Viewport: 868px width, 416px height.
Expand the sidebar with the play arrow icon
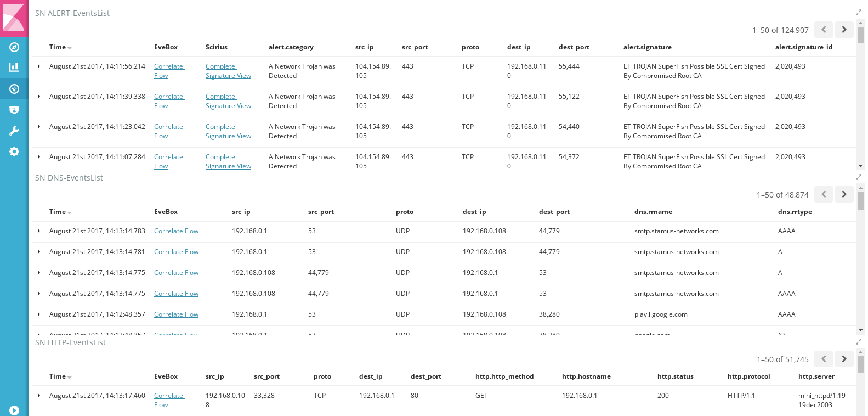[x=14, y=410]
